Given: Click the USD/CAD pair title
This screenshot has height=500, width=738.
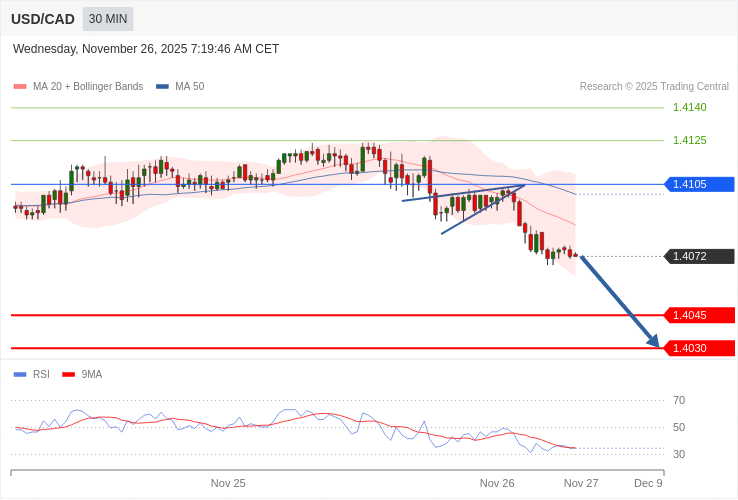Looking at the screenshot, I should pyautogui.click(x=43, y=19).
